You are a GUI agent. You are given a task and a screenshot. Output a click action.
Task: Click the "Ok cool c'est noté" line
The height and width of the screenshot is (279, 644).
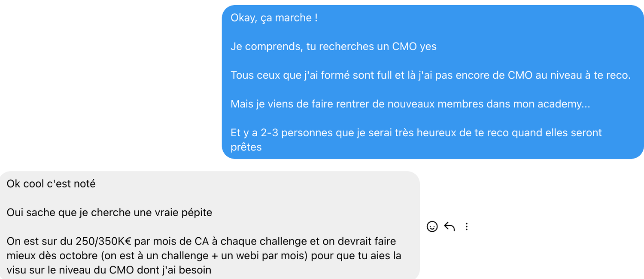[51, 184]
